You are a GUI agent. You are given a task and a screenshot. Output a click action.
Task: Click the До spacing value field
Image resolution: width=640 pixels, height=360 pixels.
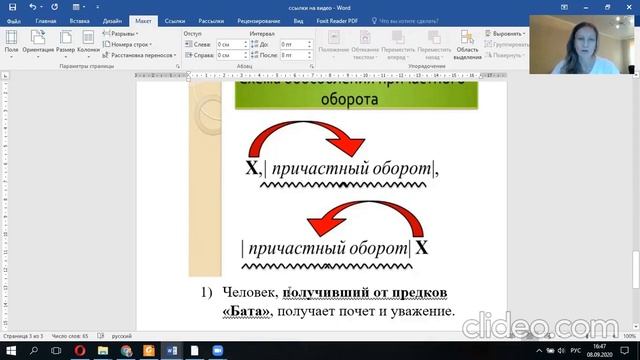(293, 44)
